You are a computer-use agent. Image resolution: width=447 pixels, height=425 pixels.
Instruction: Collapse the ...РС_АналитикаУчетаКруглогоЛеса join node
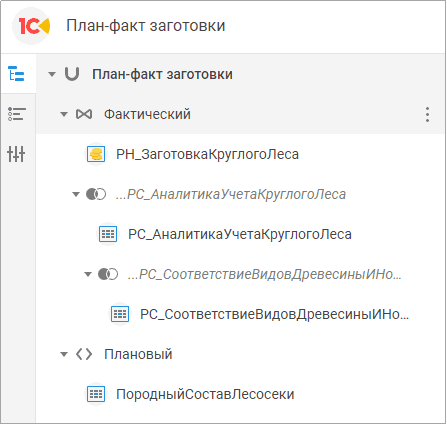point(76,194)
